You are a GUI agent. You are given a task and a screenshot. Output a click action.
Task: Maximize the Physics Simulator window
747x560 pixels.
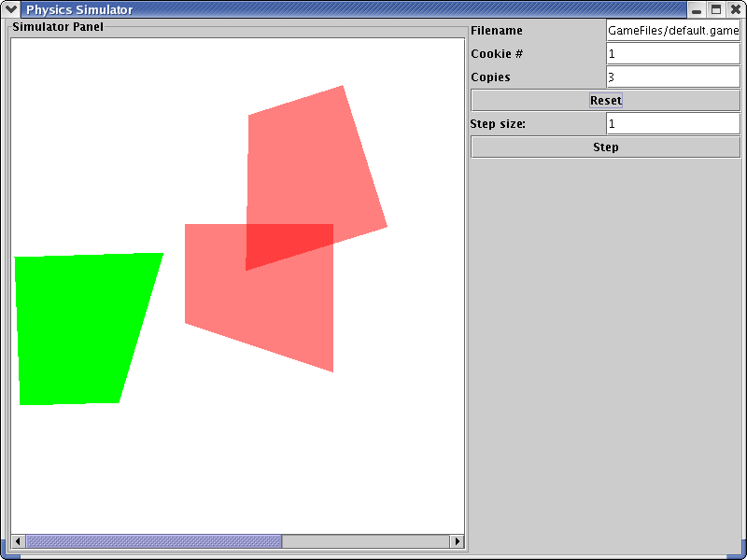coord(716,9)
